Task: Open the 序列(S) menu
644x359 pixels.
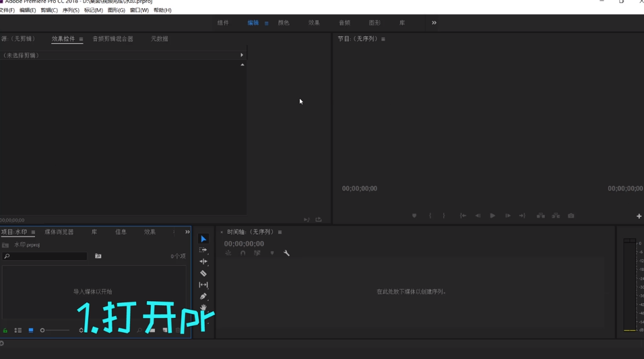Action: coord(71,10)
